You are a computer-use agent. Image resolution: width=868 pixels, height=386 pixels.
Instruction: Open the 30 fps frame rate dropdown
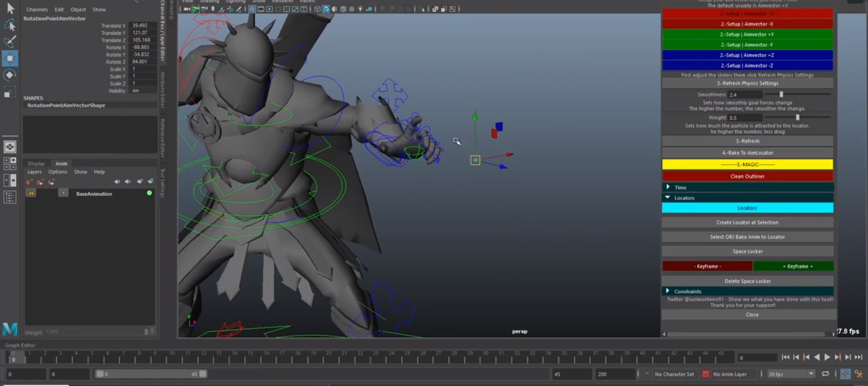pos(792,374)
